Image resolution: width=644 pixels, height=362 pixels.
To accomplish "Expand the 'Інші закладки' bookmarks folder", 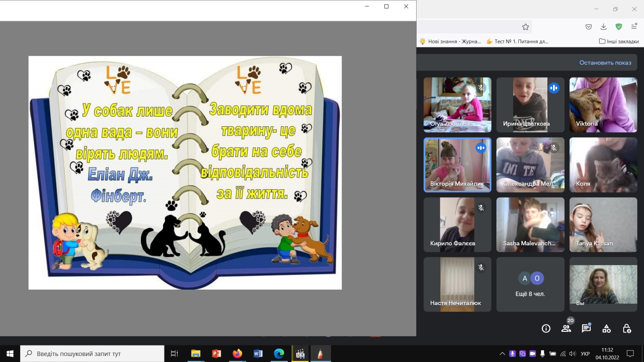I will [619, 41].
